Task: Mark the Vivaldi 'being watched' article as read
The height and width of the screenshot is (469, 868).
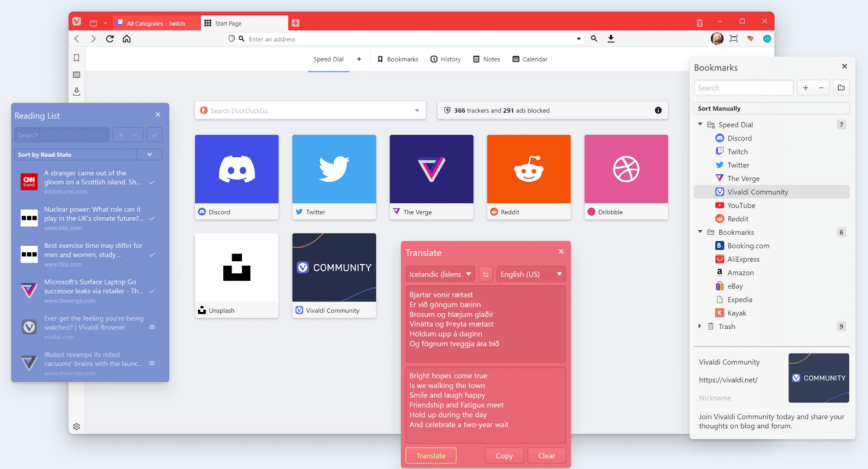Action: point(152,327)
